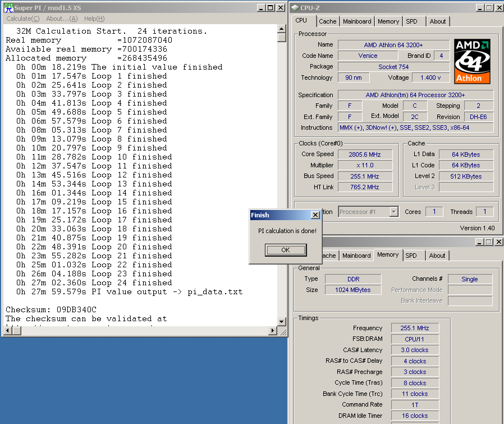Switch to the SPD tab in upper CPU-Z
The image size is (504, 424).
click(x=411, y=21)
